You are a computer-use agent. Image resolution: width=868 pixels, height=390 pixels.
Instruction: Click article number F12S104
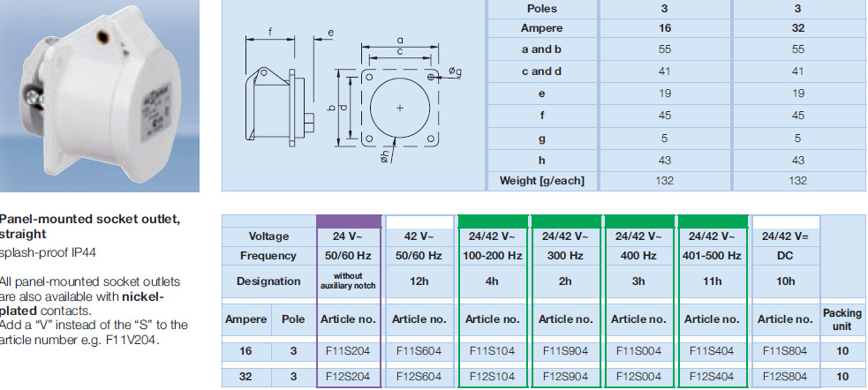click(493, 376)
